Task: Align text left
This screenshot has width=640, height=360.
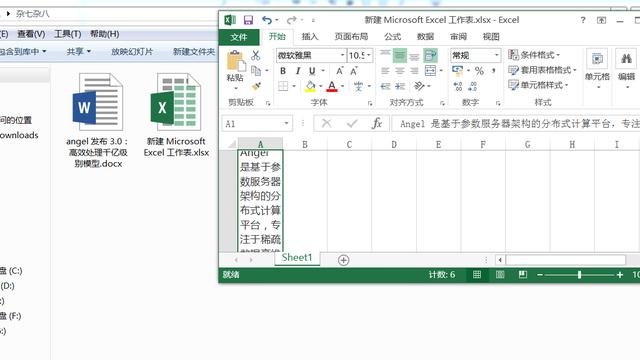Action: [x=385, y=71]
